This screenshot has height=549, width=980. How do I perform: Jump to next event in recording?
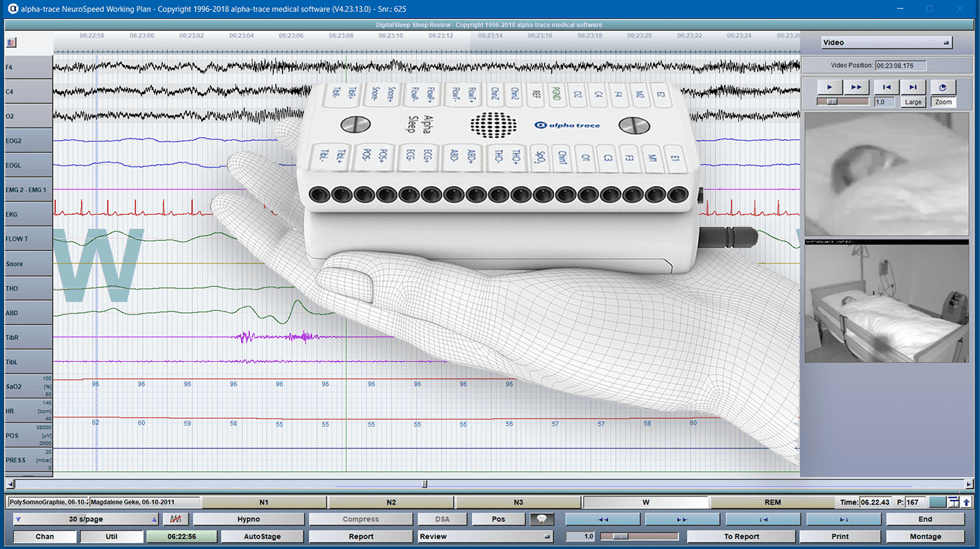click(844, 519)
